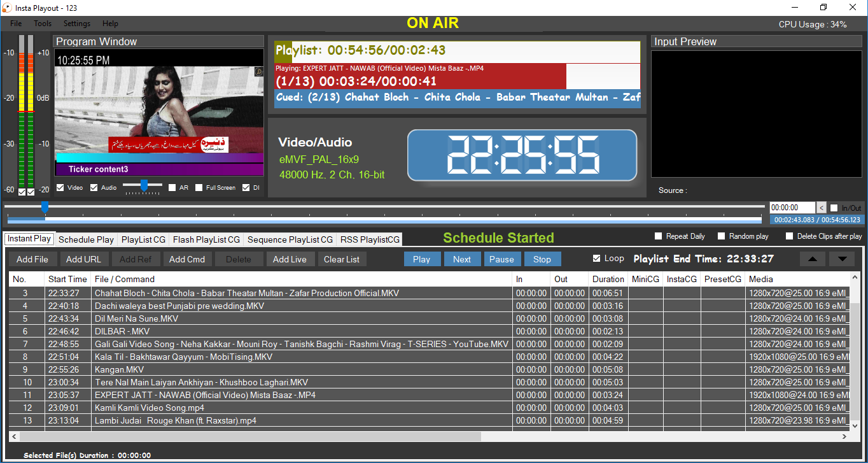The height and width of the screenshot is (463, 868).
Task: Open the RSS PlaylistCG tab
Action: click(x=370, y=239)
